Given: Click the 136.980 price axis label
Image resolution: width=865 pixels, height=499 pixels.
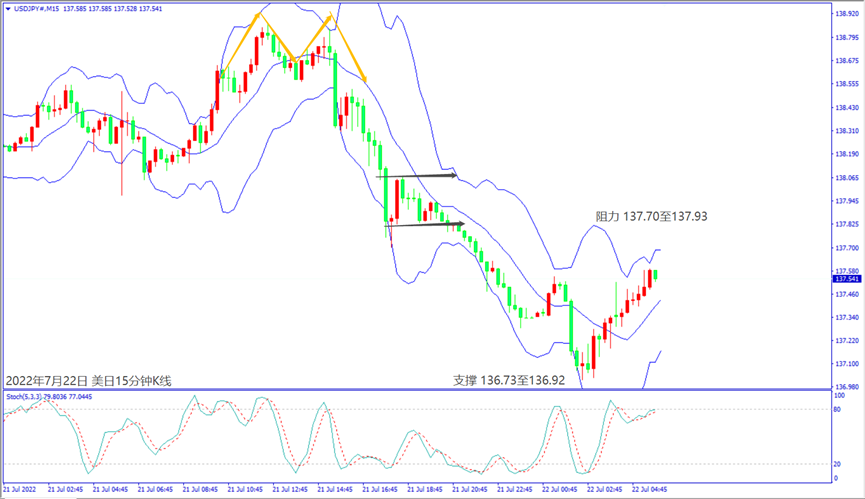Looking at the screenshot, I should (x=846, y=387).
